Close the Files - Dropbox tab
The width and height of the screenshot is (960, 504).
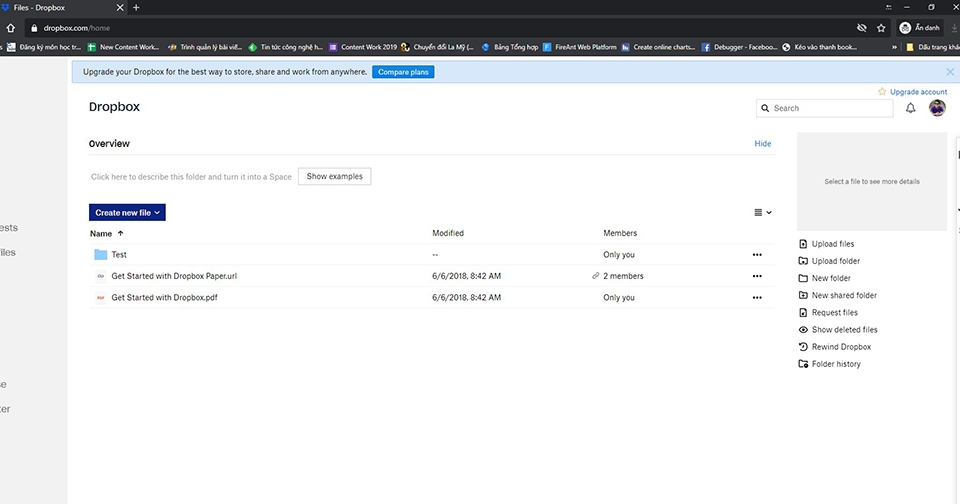119,8
